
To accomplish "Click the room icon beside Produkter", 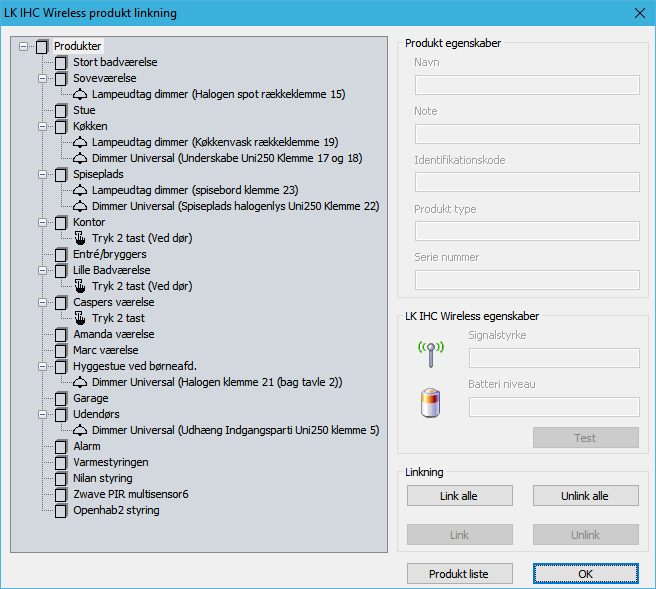I will (x=41, y=46).
